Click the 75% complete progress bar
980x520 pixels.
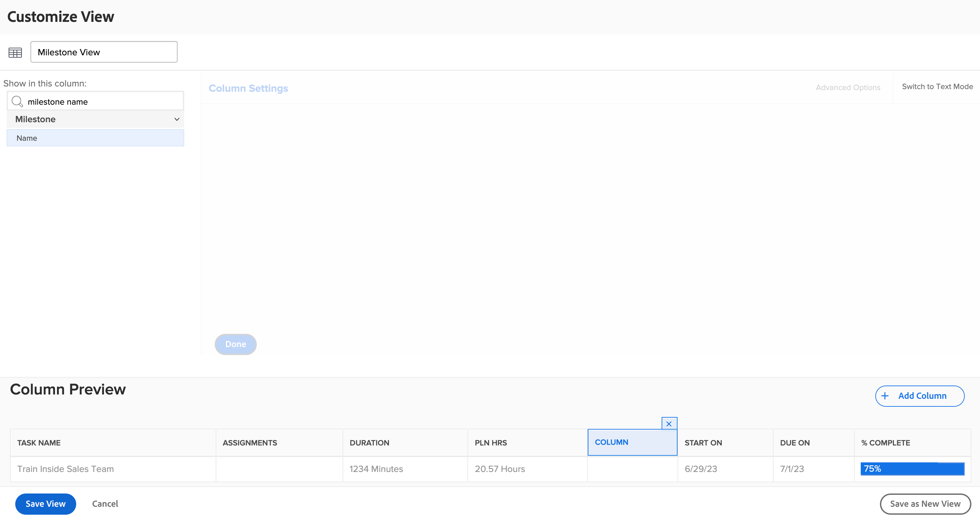point(912,469)
